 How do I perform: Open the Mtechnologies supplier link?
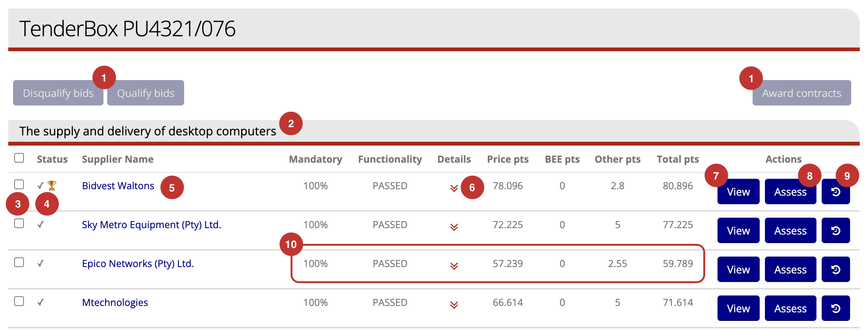tap(115, 303)
